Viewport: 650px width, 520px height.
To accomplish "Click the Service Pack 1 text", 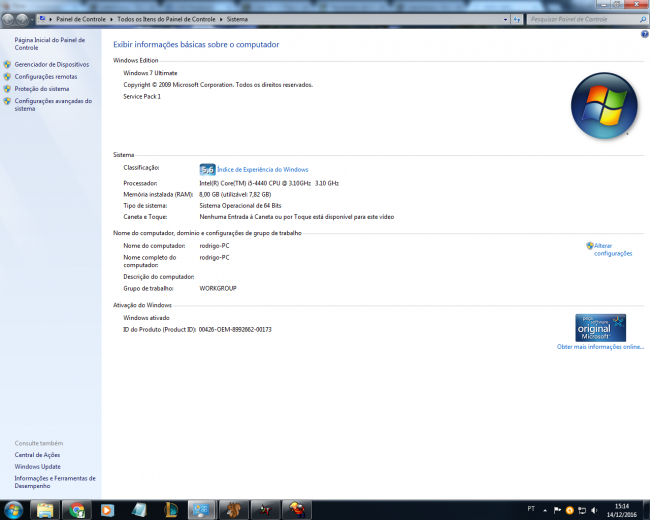I will click(x=142, y=97).
